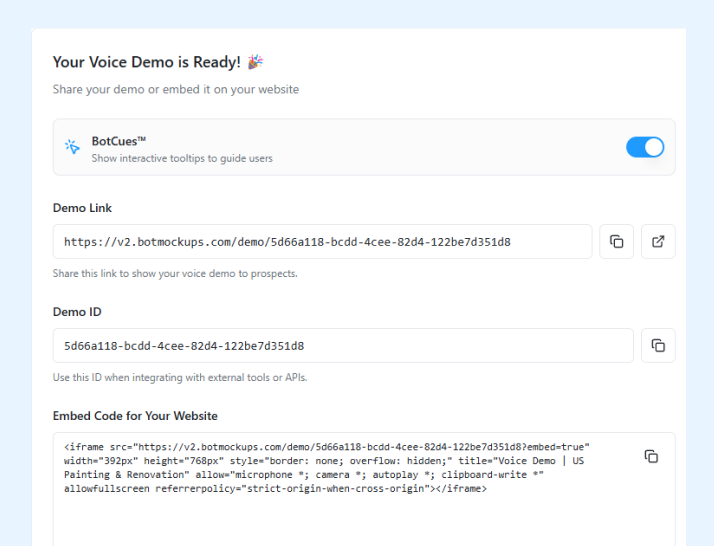This screenshot has height=546, width=714.
Task: Click the BotCues cursor icon
Action: pyautogui.click(x=72, y=147)
